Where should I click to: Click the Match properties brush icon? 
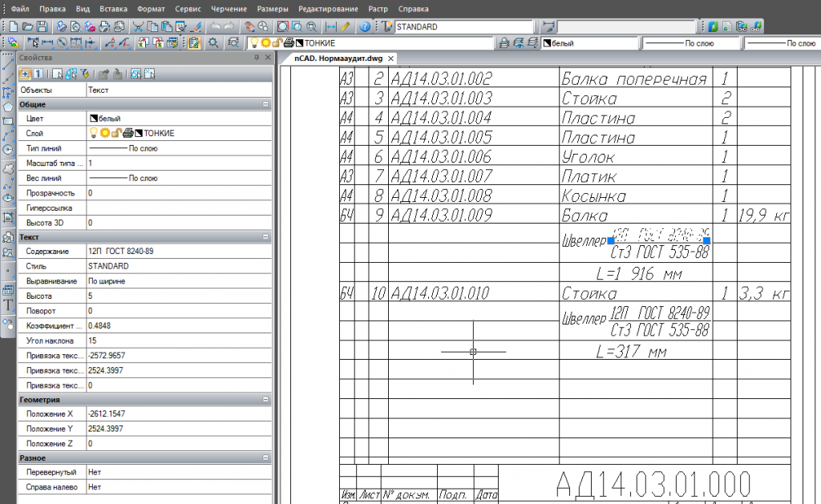tap(196, 26)
